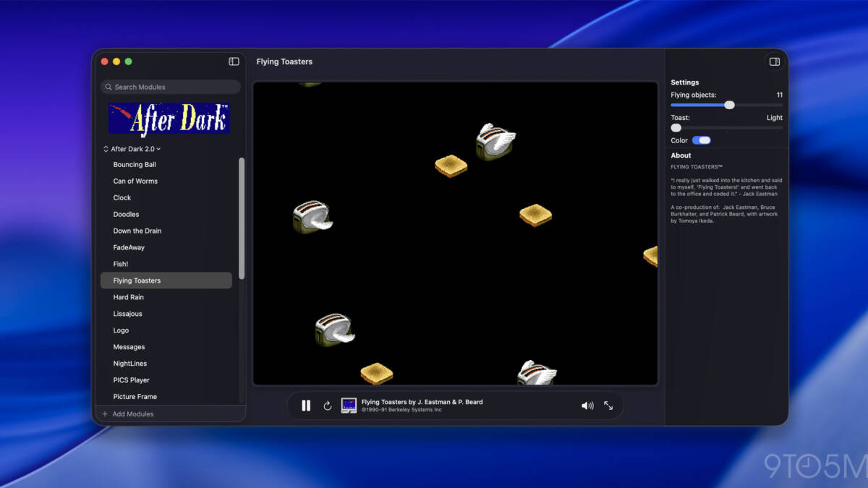Click the 'Settings' heading text
The height and width of the screenshot is (488, 868).
[x=685, y=82]
